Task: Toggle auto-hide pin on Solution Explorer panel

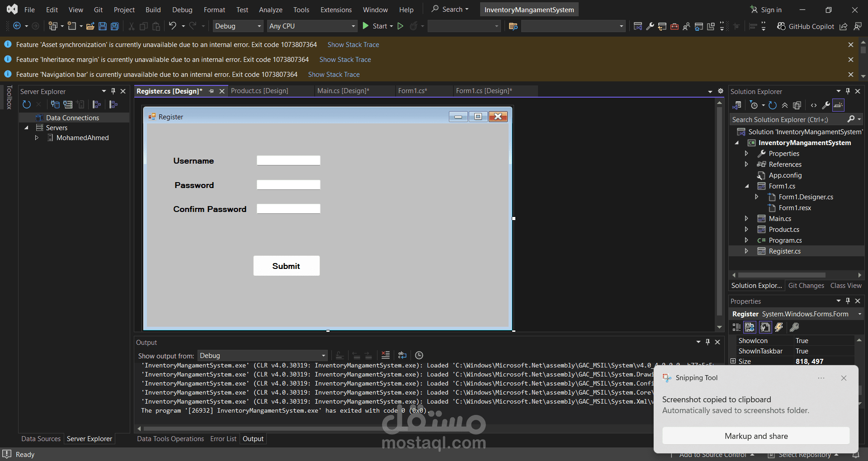Action: click(848, 91)
